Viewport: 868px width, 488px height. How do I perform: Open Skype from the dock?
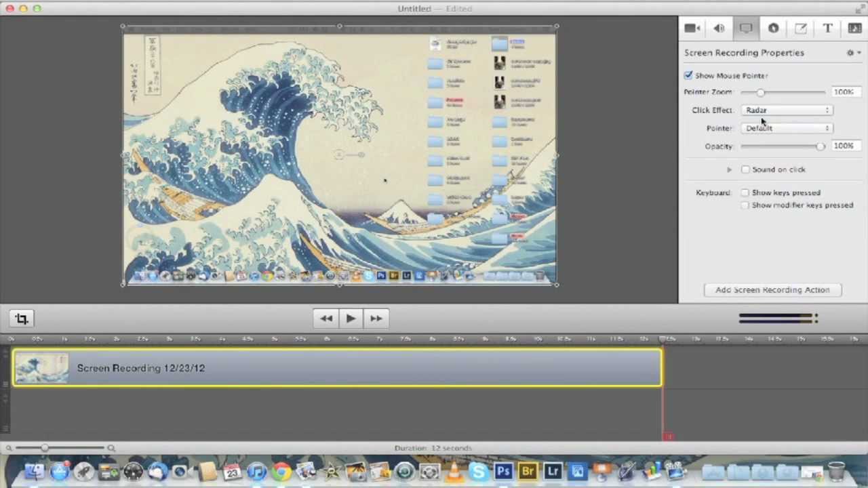coord(478,471)
